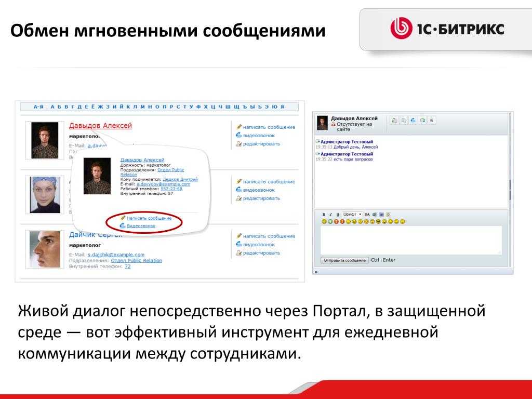This screenshot has width=532, height=399.
Task: Click the message history icon in chat header
Action: tap(404, 120)
